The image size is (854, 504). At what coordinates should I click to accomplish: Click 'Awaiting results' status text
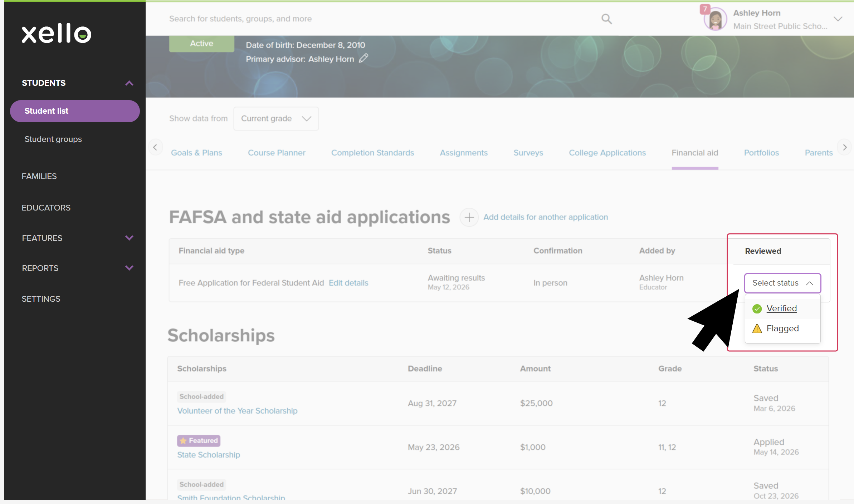pos(456,278)
